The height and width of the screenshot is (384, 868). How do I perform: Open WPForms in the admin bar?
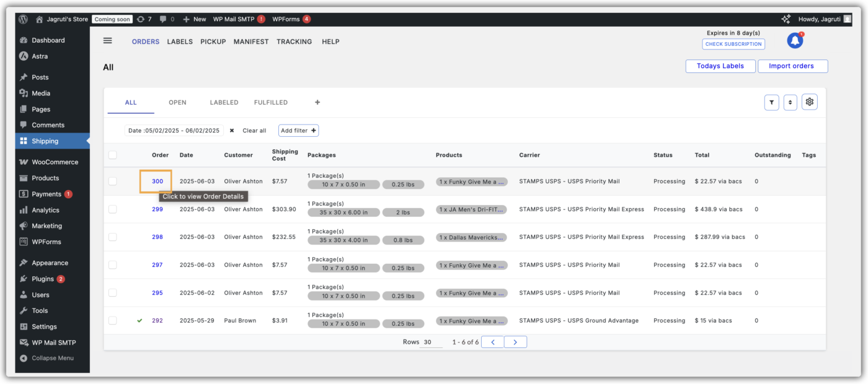(x=291, y=19)
